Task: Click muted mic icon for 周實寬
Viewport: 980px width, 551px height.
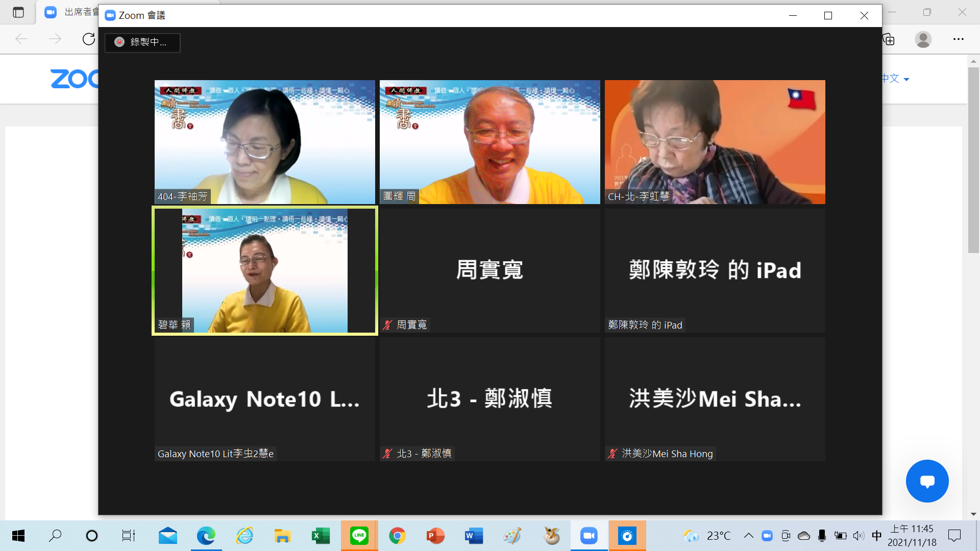Action: (x=388, y=325)
